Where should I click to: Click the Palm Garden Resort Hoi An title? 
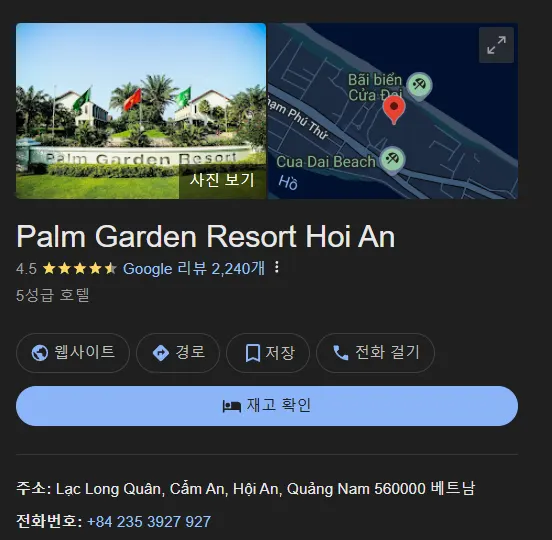coord(206,237)
